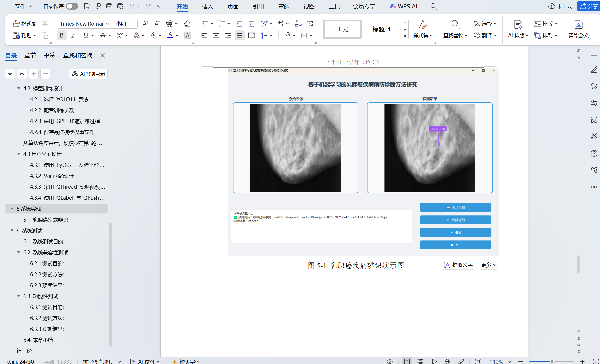Toggle bold formatting
This screenshot has width=600, height=364.
pyautogui.click(x=62, y=35)
